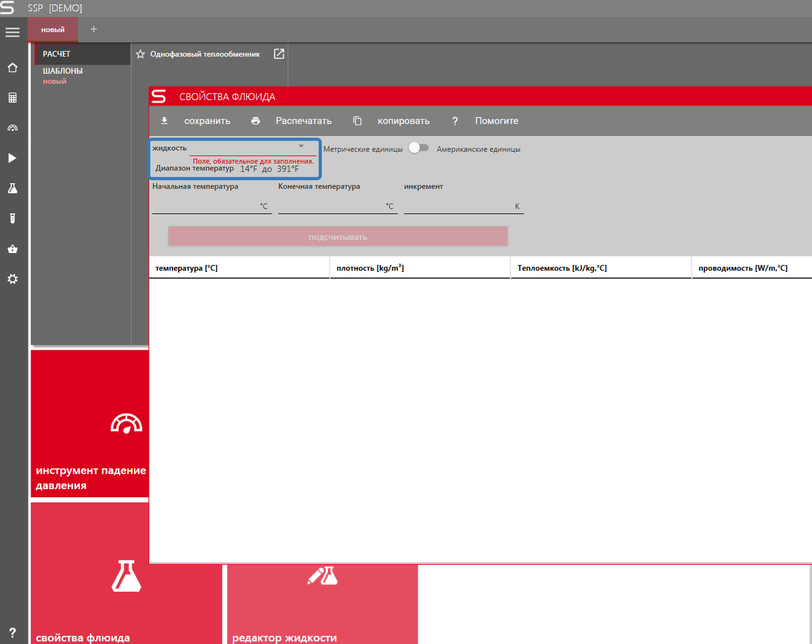The image size is (812, 644).
Task: Open the gauge icon in the left sidebar
Action: pyautogui.click(x=12, y=128)
